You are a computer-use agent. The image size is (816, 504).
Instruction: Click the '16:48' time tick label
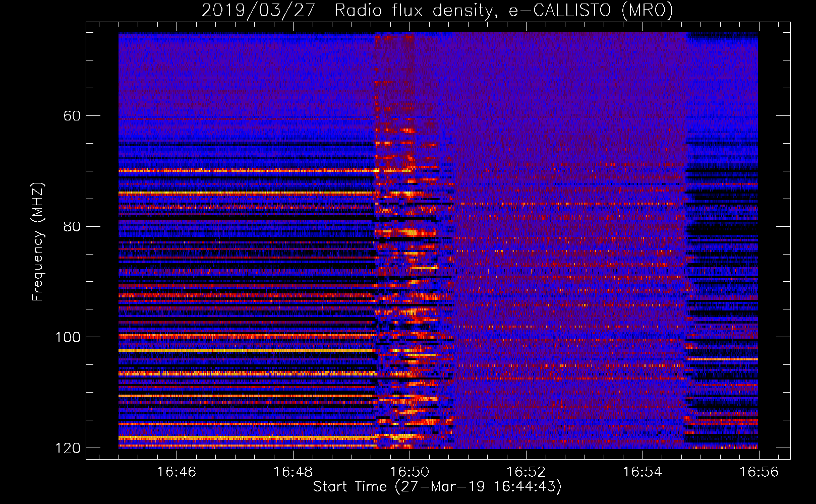(x=293, y=472)
